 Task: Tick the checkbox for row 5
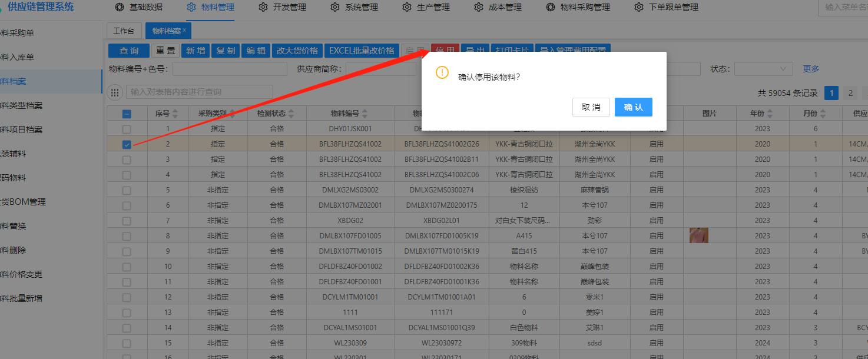tap(127, 190)
